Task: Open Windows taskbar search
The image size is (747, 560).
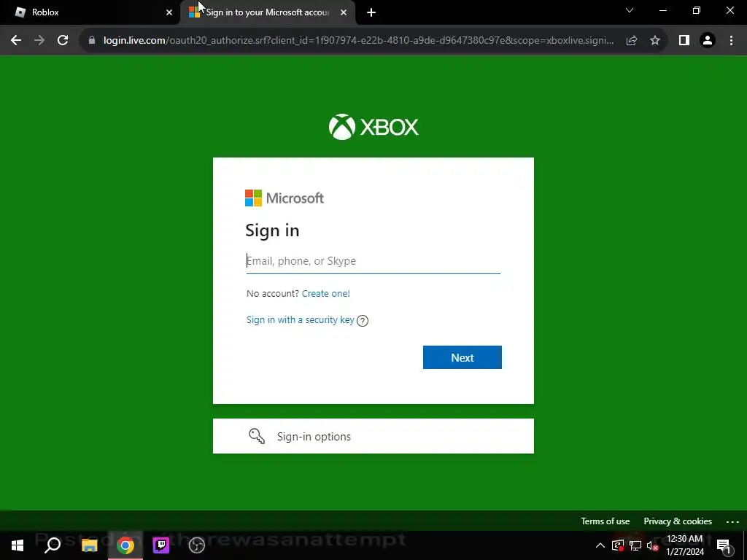Action: [x=53, y=545]
